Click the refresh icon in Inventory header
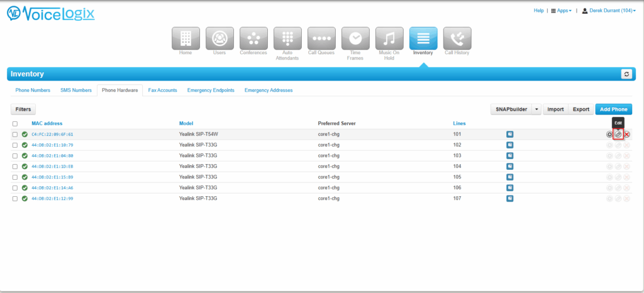 coord(626,74)
